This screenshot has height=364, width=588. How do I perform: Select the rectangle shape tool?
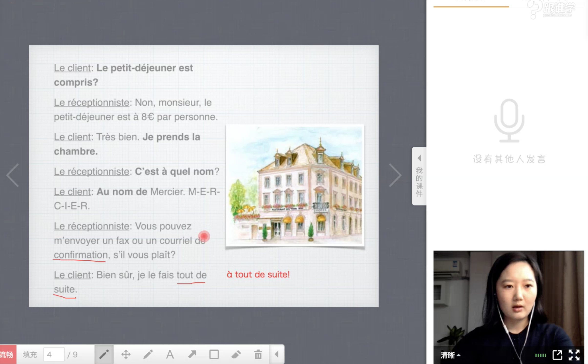(214, 354)
